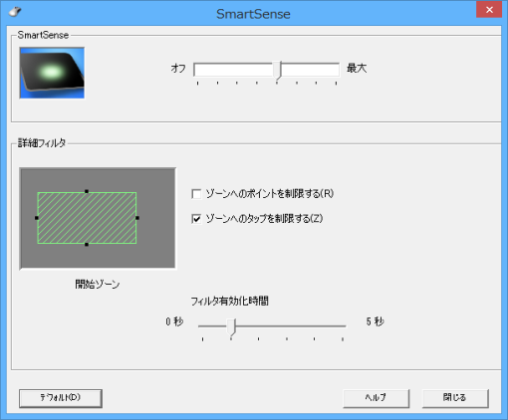Click the mouse icon in the title bar
The image size is (508, 420).
[15, 12]
